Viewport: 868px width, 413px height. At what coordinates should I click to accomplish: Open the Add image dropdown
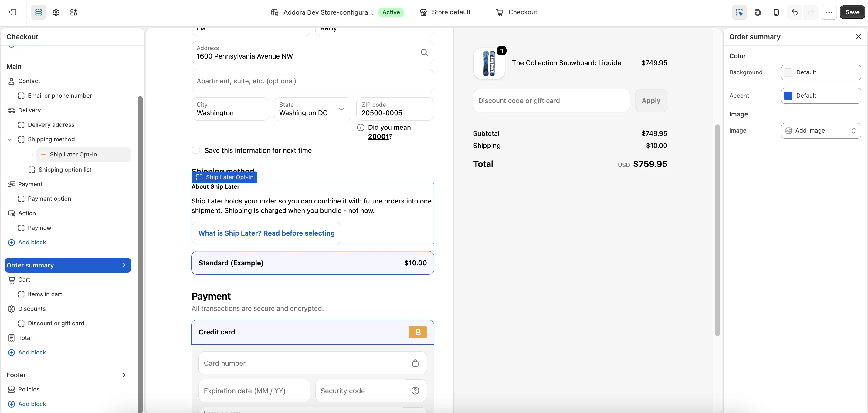pyautogui.click(x=820, y=131)
